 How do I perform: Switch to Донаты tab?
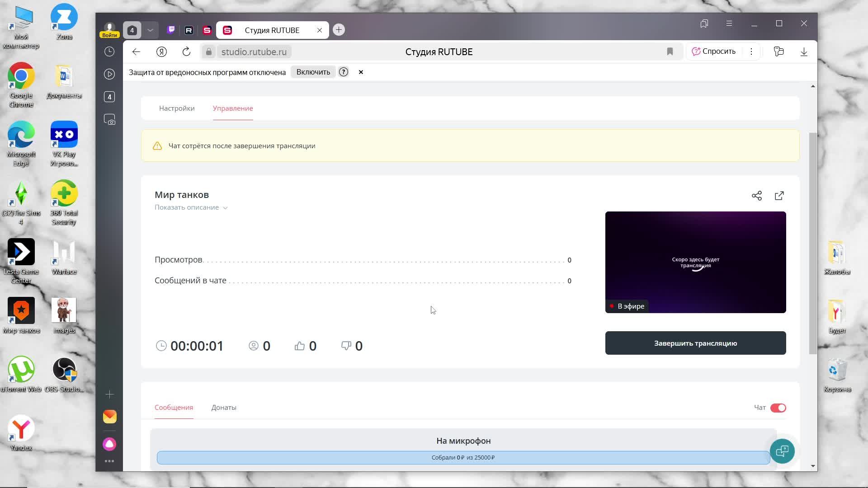click(x=224, y=408)
